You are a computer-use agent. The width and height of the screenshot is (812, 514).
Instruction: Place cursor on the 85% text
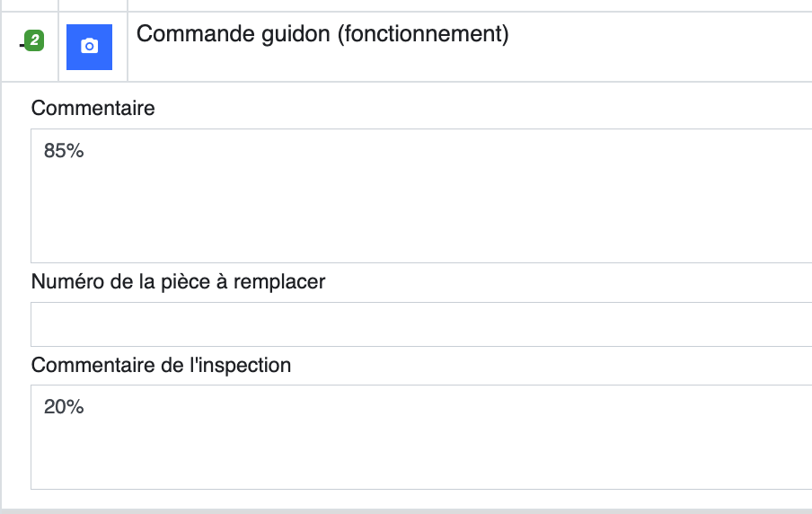point(64,151)
